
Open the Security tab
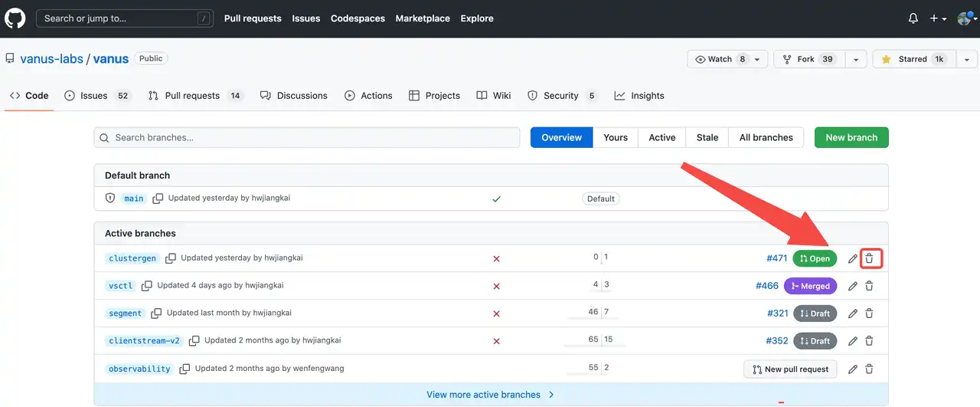click(x=562, y=96)
